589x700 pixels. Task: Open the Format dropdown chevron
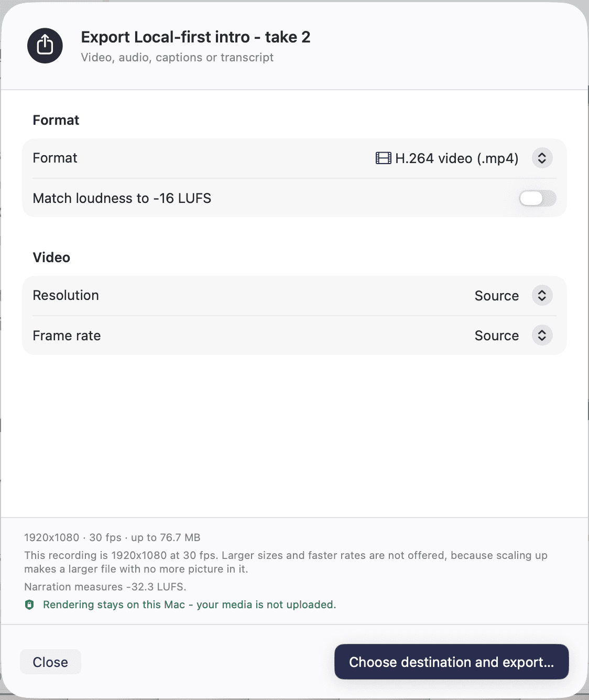[x=542, y=158]
